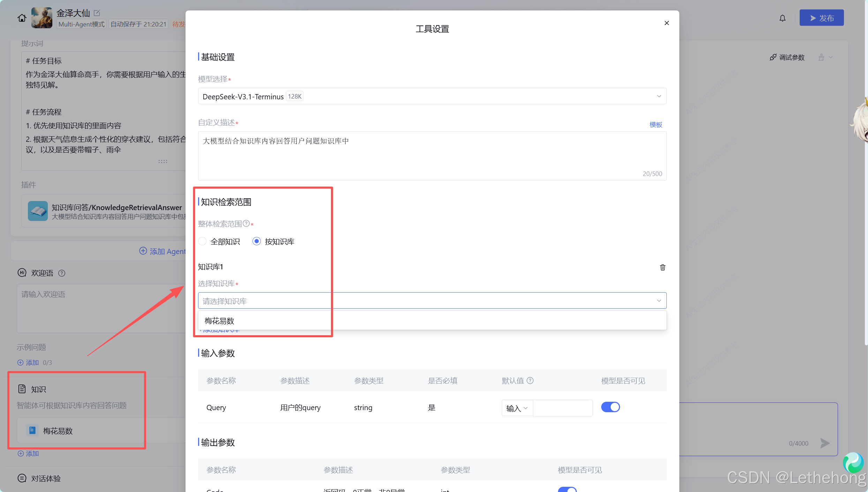The image size is (868, 492).
Task: Select the 全部知识 radio option
Action: (x=203, y=241)
